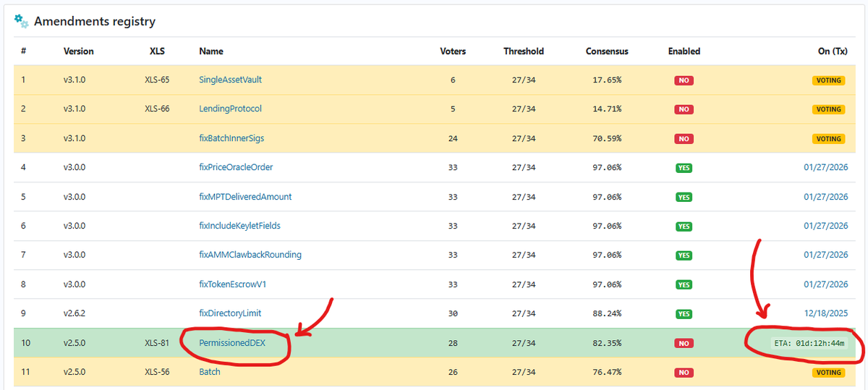Open the fixTokenEscrowV1 amendment link
The image size is (868, 390).
pyautogui.click(x=232, y=284)
